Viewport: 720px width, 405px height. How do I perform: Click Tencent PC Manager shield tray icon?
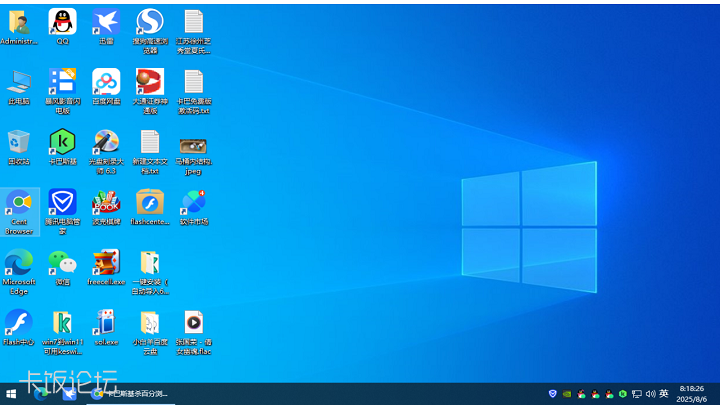553,394
